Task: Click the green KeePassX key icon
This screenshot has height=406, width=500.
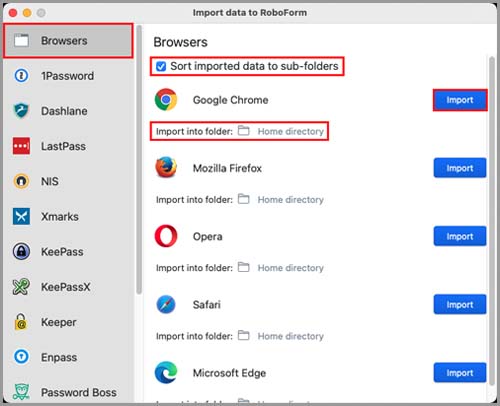Action: 21,287
